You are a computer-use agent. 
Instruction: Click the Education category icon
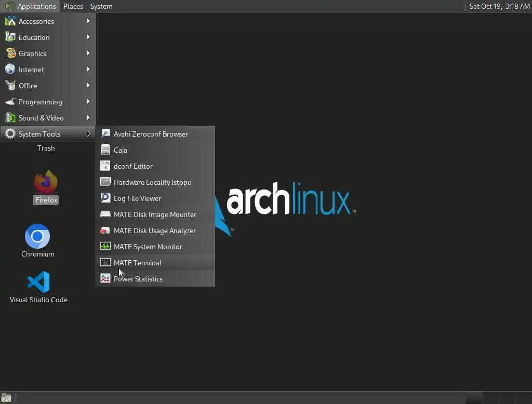point(10,37)
